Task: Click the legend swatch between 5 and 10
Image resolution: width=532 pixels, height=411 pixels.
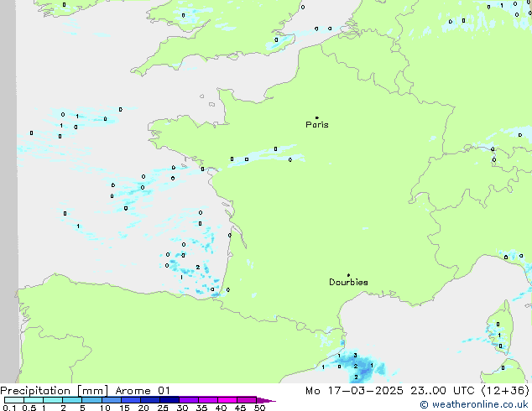Action: [x=92, y=400]
